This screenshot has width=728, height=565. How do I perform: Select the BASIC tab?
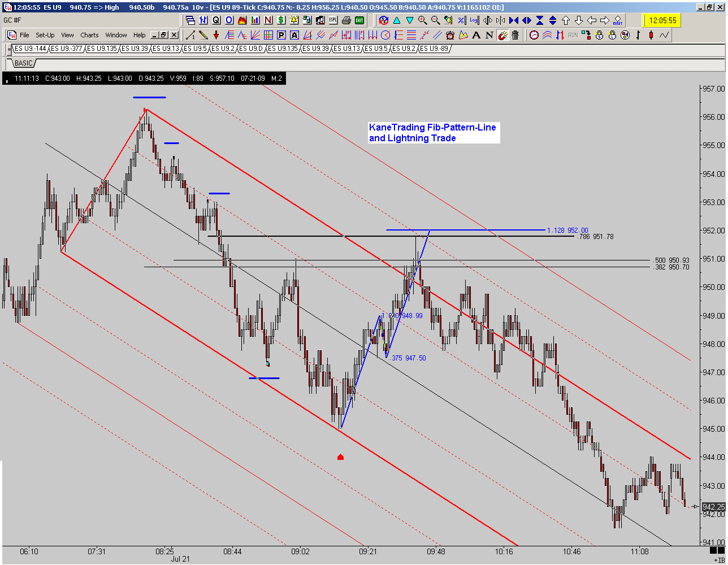click(x=24, y=63)
